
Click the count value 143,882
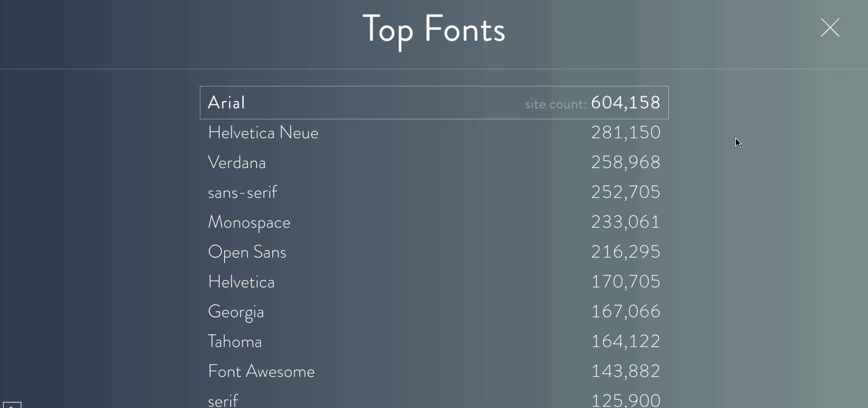point(626,371)
